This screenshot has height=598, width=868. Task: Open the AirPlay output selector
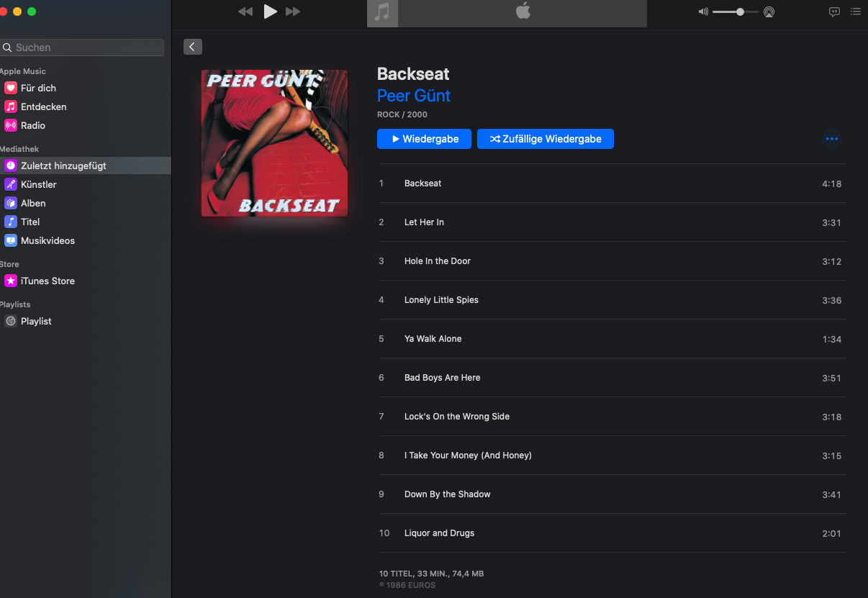[769, 12]
